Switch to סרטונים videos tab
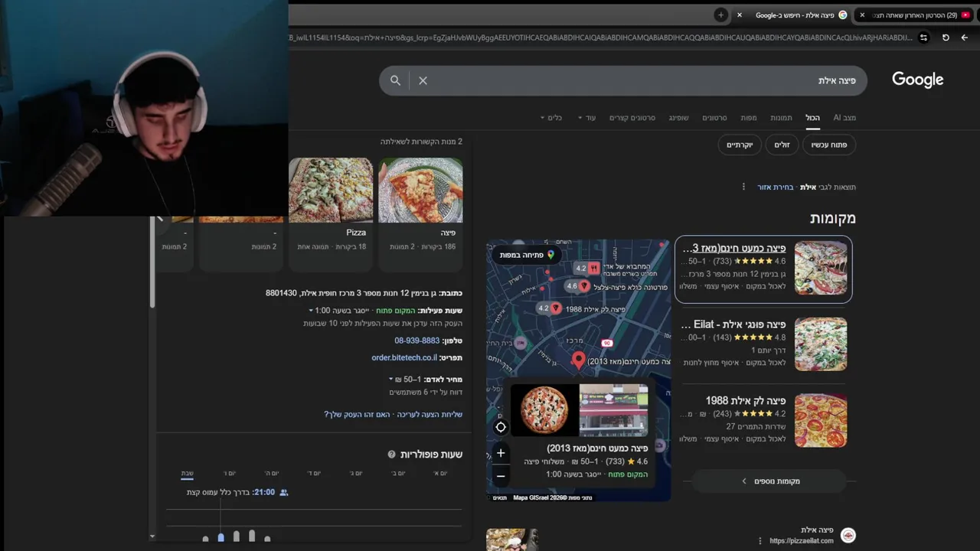Screen dimensions: 980x551 point(714,118)
